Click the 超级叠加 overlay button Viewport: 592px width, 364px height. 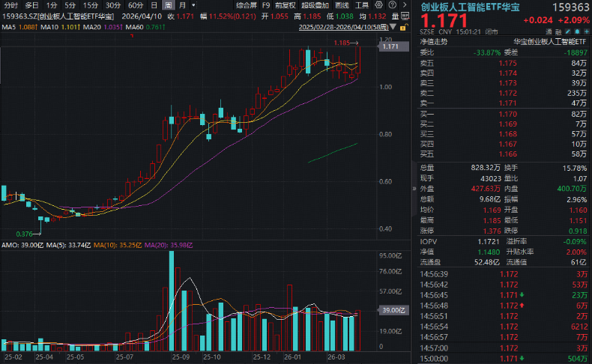(315, 5)
